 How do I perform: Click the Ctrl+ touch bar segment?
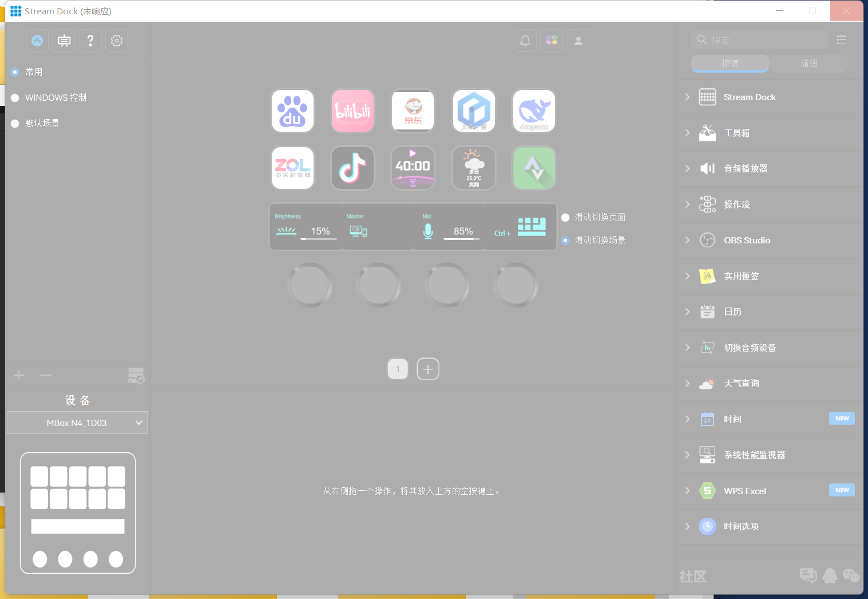tap(521, 227)
